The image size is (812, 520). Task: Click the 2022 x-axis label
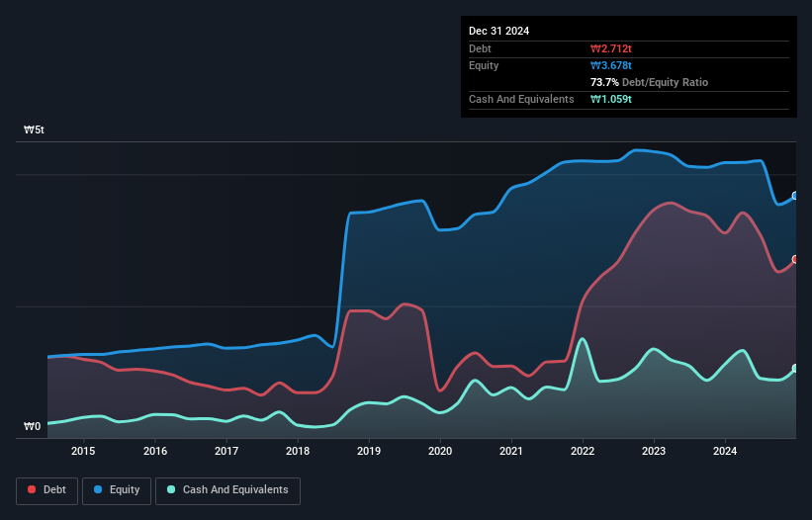pos(583,451)
